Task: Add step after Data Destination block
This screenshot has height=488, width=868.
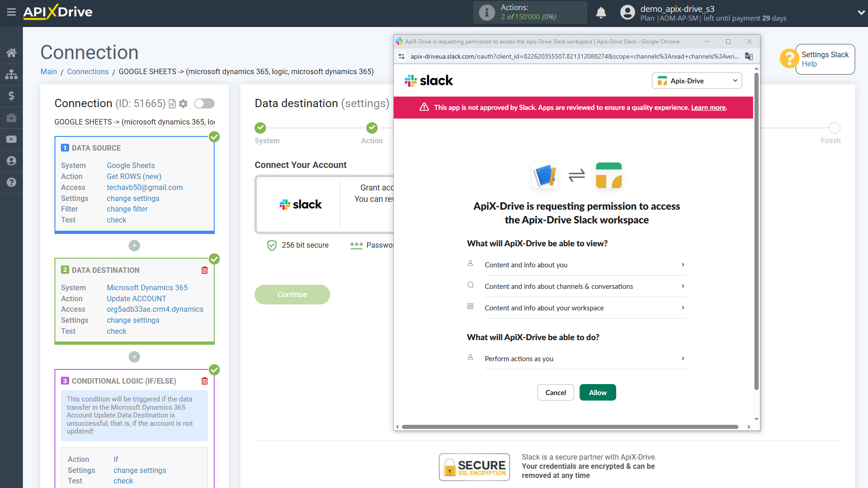Action: click(x=134, y=357)
